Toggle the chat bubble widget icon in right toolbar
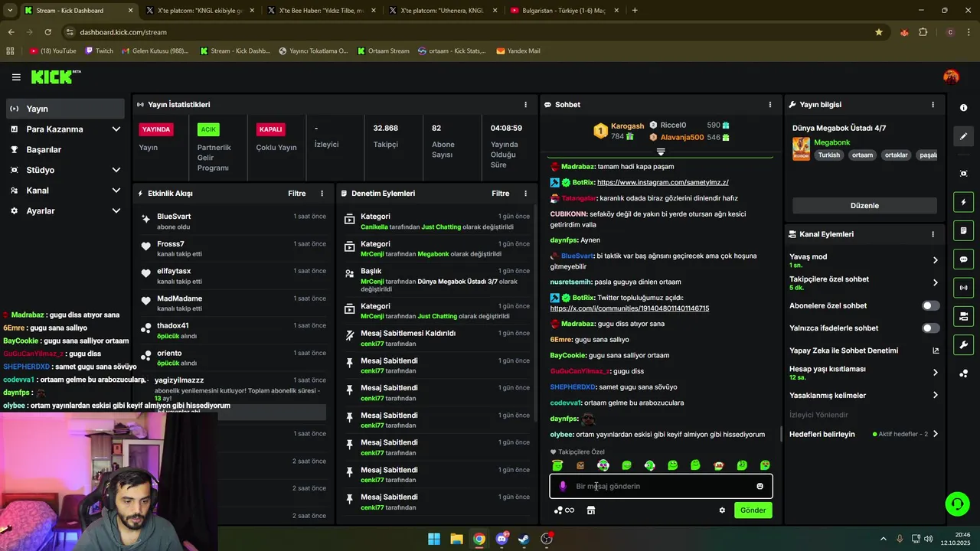Viewport: 980px width, 551px height. (x=963, y=259)
